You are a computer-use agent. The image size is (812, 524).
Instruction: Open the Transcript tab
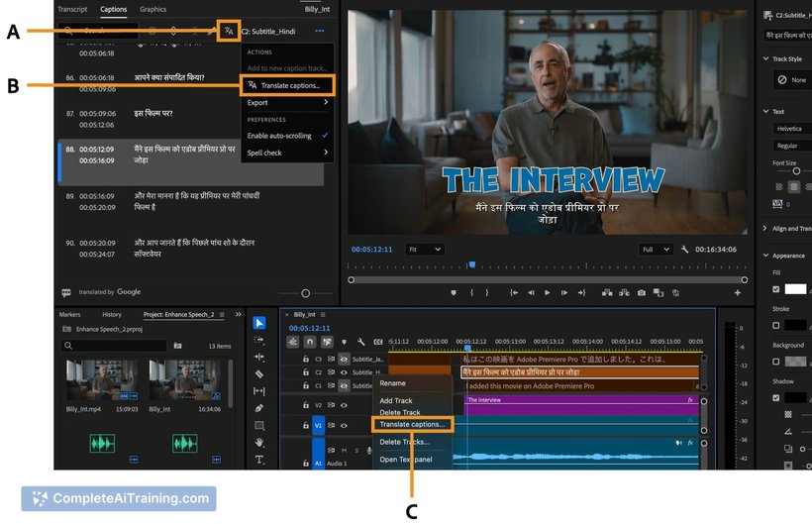72,9
